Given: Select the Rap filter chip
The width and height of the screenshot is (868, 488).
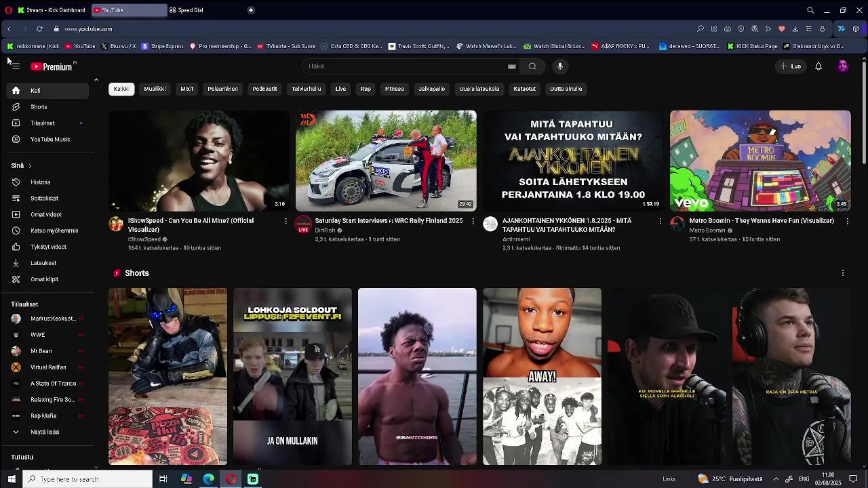Looking at the screenshot, I should (x=366, y=89).
